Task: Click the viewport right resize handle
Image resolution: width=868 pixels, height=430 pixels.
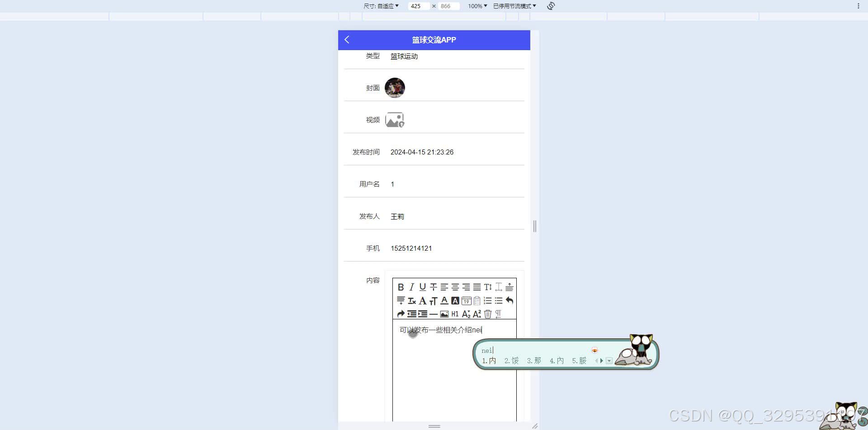Action: coord(535,226)
